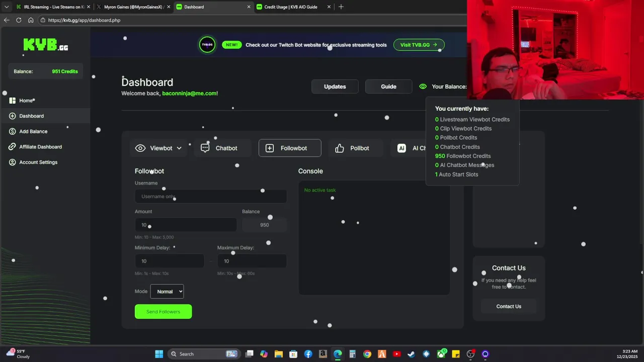Go to Add Balance page
Viewport: 644px width, 362px height.
(x=33, y=131)
